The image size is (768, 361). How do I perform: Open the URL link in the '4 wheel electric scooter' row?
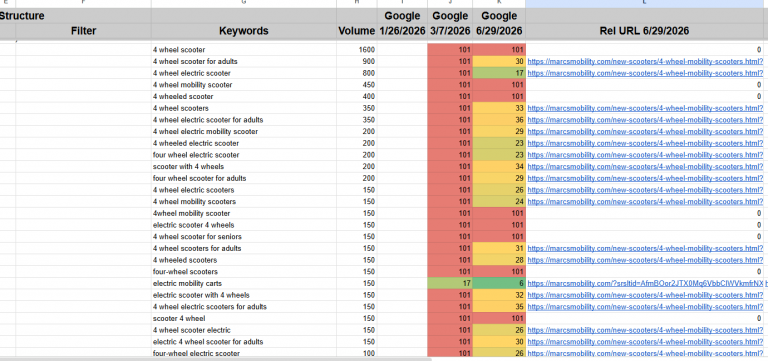tap(645, 73)
